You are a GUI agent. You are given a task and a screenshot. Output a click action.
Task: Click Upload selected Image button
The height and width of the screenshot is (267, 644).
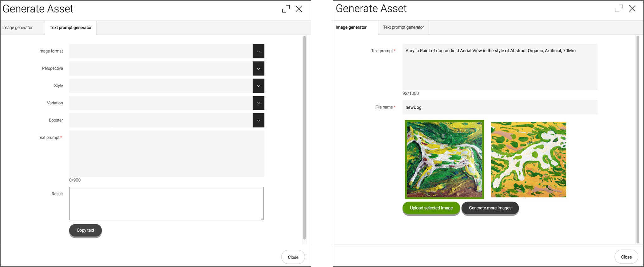[431, 208]
